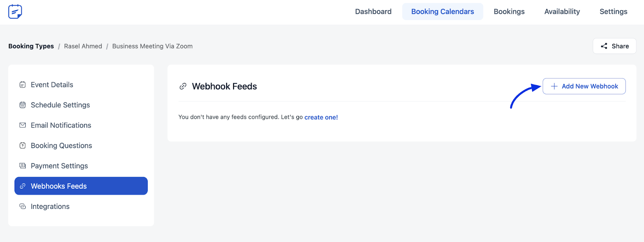The image size is (644, 242).
Task: Open Booking Questions section
Action: [x=81, y=146]
